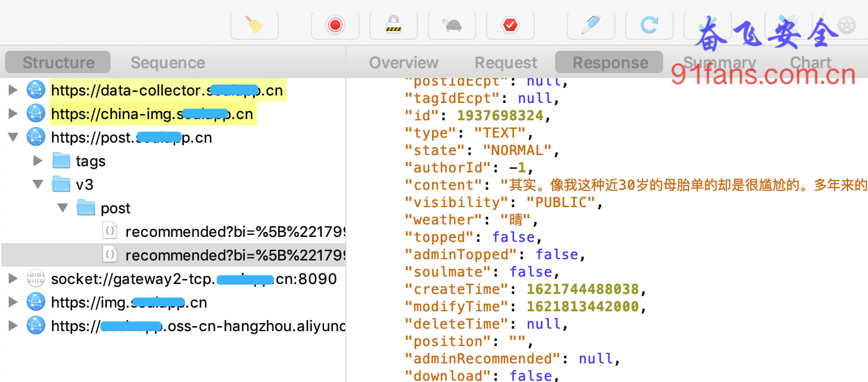Expand the china-img host node
Image resolution: width=868 pixels, height=382 pixels.
point(13,114)
